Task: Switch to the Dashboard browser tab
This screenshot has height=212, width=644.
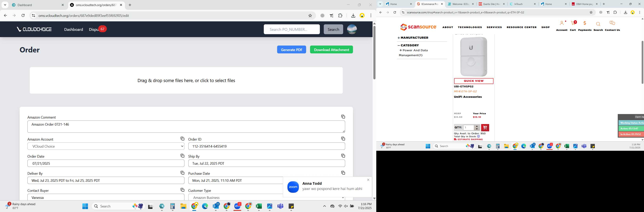Action: (x=37, y=5)
